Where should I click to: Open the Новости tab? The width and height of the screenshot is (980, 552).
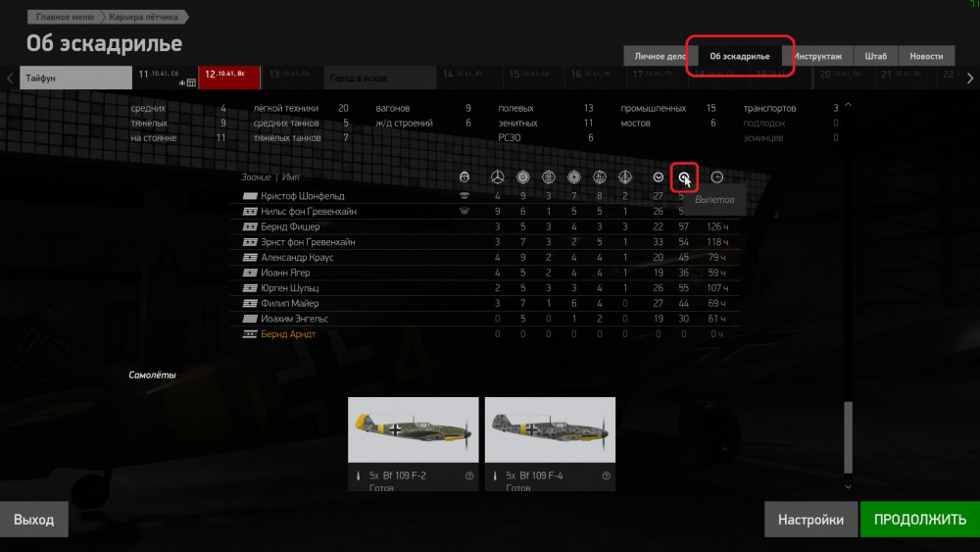(926, 56)
